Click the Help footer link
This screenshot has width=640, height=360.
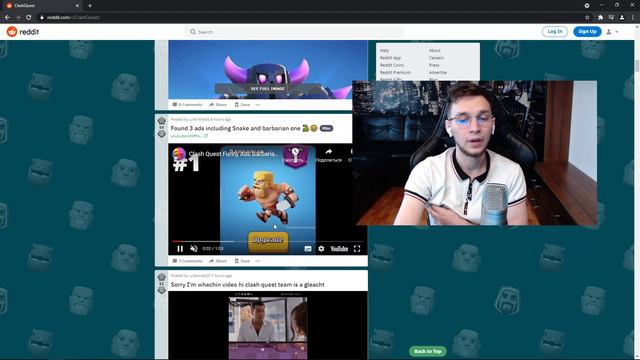pyautogui.click(x=384, y=51)
